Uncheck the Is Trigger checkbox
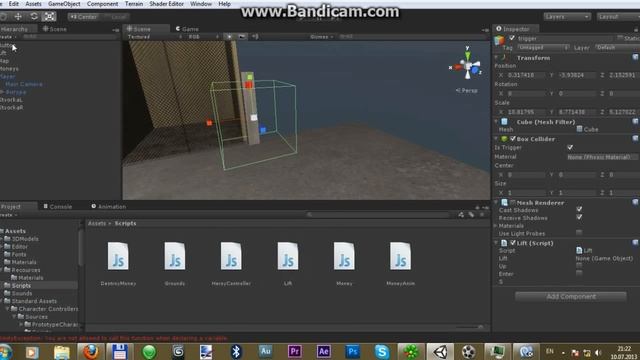640x360 pixels. click(570, 147)
